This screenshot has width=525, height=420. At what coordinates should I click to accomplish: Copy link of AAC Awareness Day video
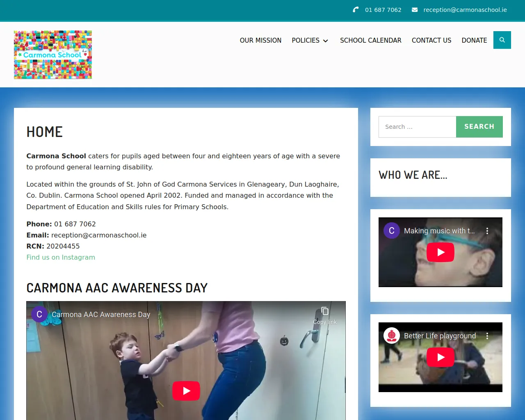[x=325, y=315]
